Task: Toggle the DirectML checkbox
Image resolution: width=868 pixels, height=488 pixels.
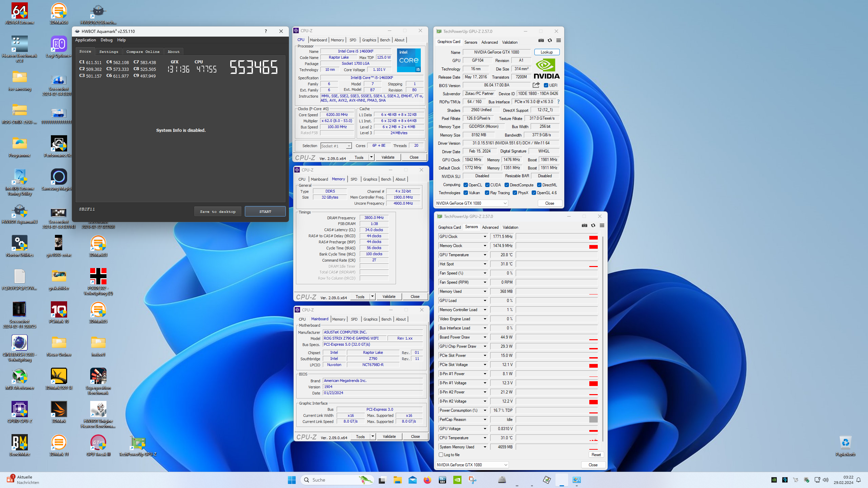Action: click(x=539, y=185)
